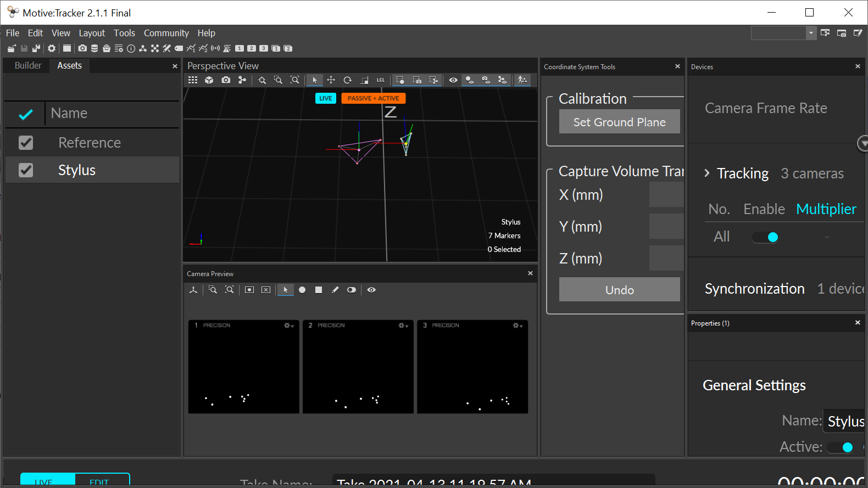The height and width of the screenshot is (488, 868).
Task: Expand the Tracking cameras section
Action: tap(707, 173)
